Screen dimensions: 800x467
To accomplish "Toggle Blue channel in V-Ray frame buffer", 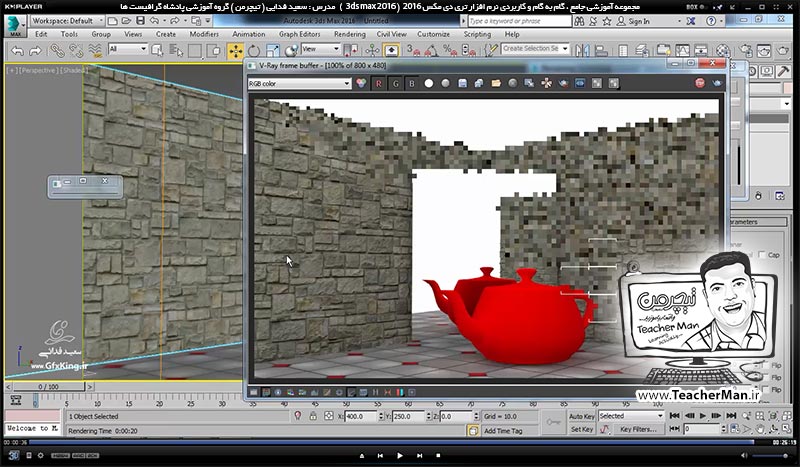I will coord(412,84).
